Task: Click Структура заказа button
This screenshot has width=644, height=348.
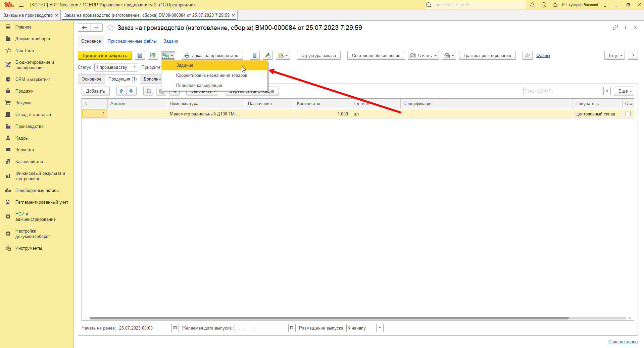Action: [x=318, y=56]
